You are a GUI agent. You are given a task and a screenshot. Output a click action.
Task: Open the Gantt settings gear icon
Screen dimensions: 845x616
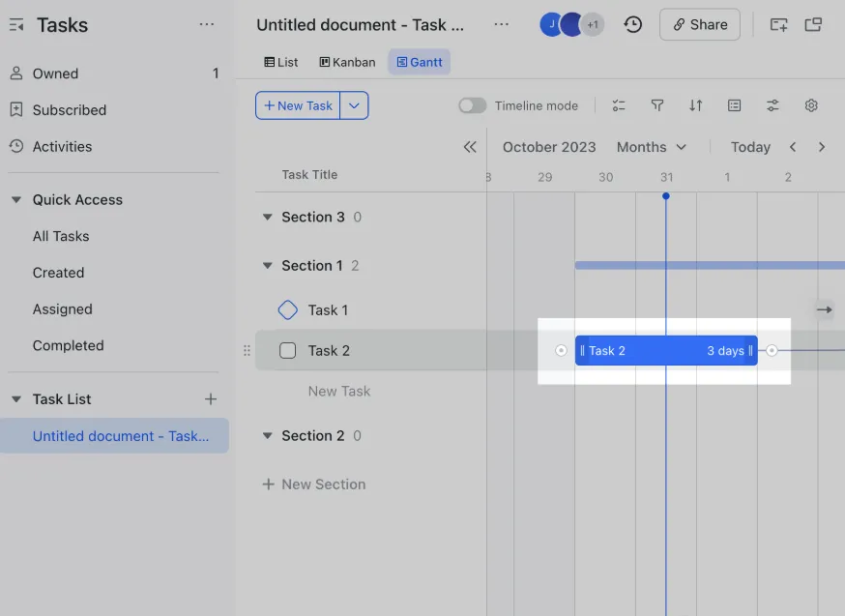tap(811, 105)
